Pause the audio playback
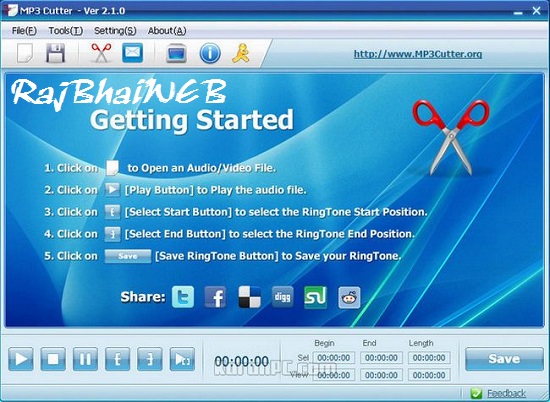 click(x=85, y=359)
